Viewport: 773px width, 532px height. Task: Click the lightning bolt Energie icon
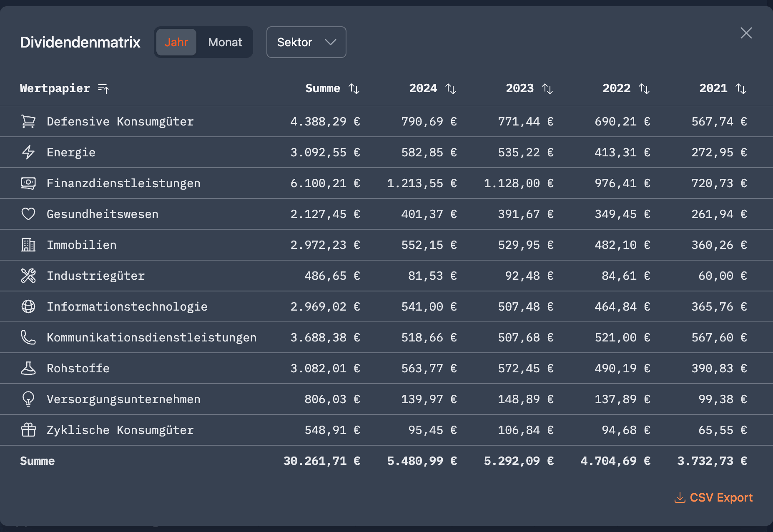pyautogui.click(x=28, y=152)
